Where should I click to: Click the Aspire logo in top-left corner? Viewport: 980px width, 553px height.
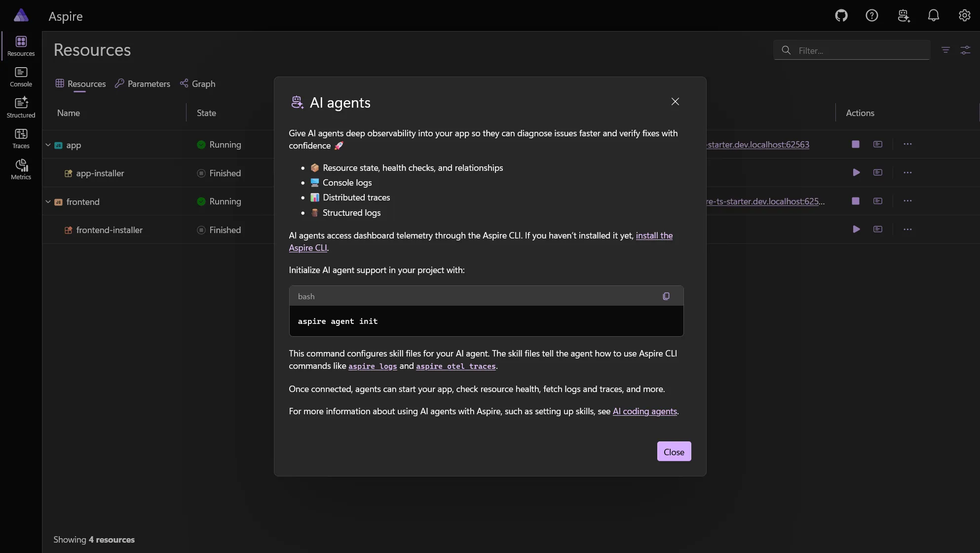21,15
